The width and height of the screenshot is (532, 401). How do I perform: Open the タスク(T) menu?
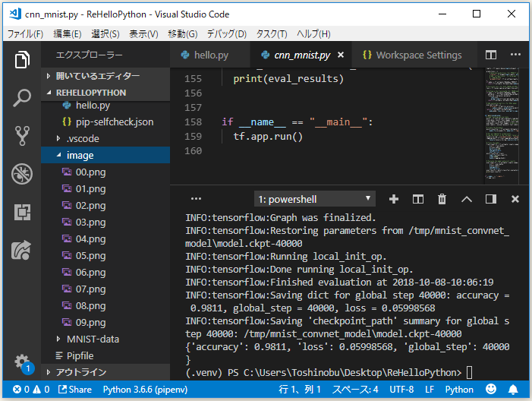[272, 34]
